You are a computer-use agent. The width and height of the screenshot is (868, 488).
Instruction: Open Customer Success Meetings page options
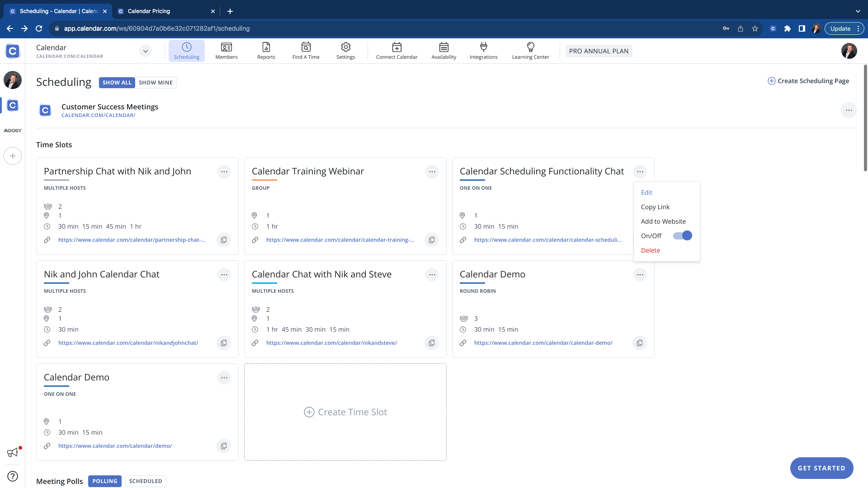pos(849,110)
